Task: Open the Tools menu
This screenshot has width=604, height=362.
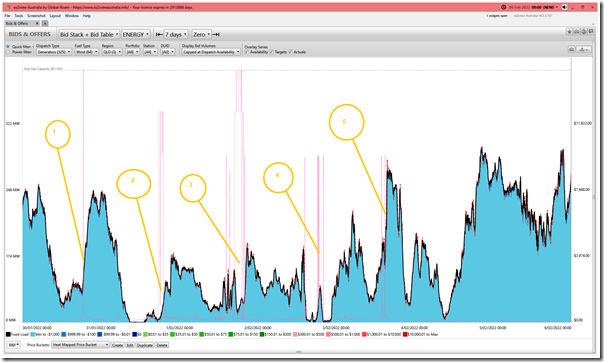Action: click(19, 16)
